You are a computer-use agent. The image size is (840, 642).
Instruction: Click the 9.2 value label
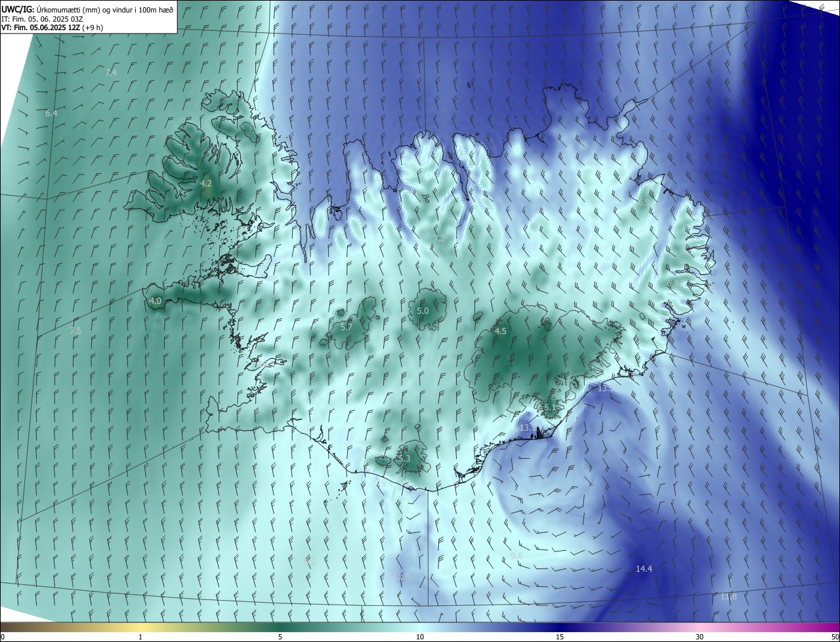[310, 563]
